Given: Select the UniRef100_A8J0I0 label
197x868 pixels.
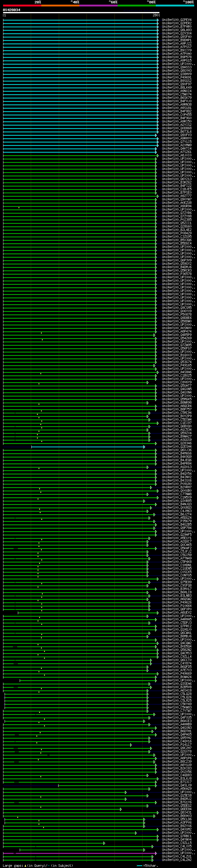Looking at the screenshot, I should pos(176,155).
